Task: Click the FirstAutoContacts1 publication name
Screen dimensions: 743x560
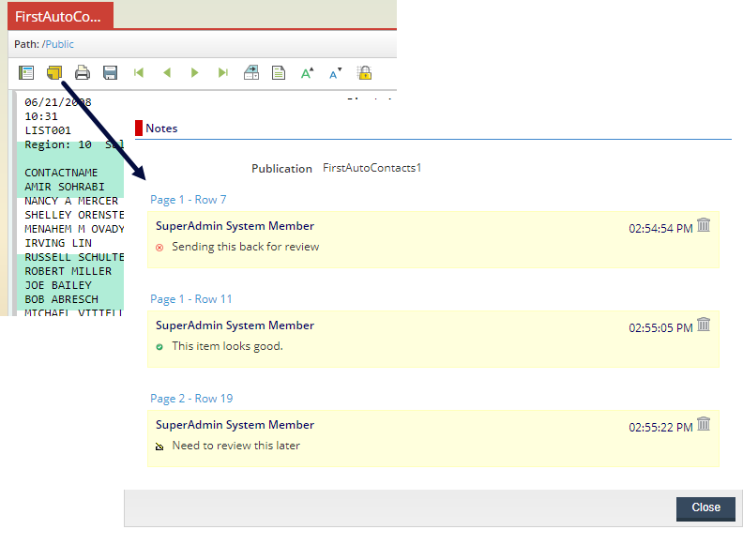Action: pos(372,168)
